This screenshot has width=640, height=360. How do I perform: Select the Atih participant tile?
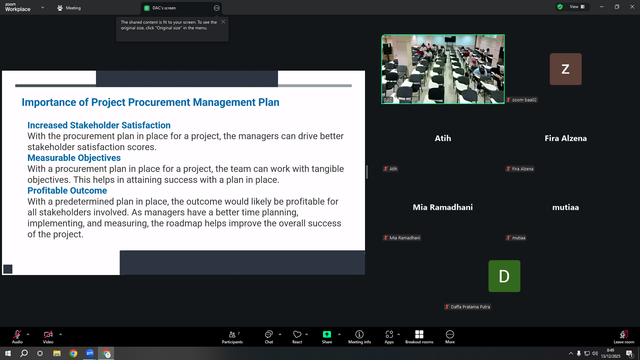pos(443,138)
